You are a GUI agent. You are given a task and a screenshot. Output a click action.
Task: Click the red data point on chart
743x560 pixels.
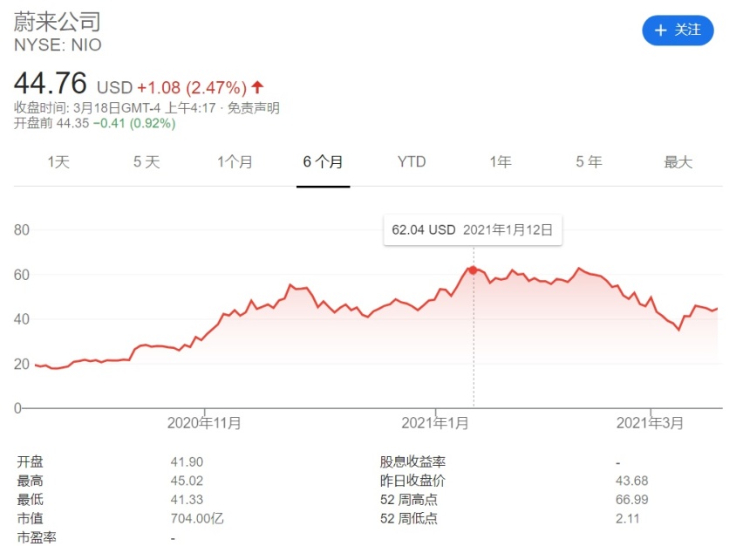[473, 270]
